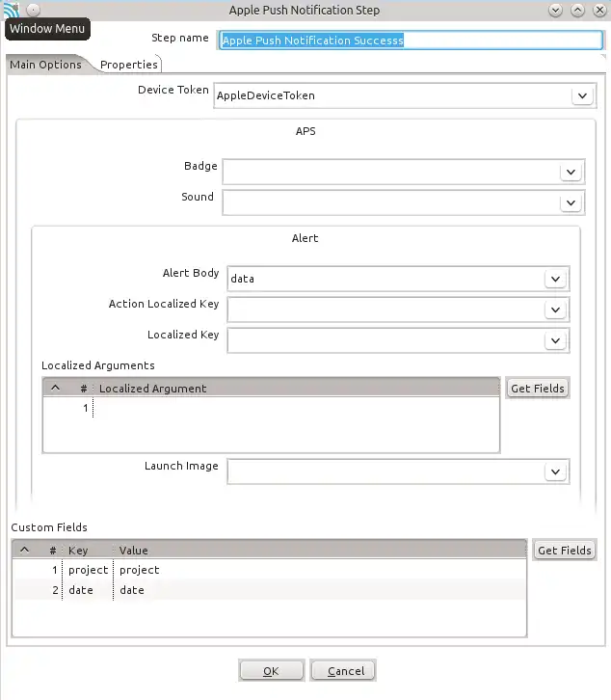Screen dimensions: 611x700
Task: Select the 'date' key cell
Action: (x=88, y=590)
